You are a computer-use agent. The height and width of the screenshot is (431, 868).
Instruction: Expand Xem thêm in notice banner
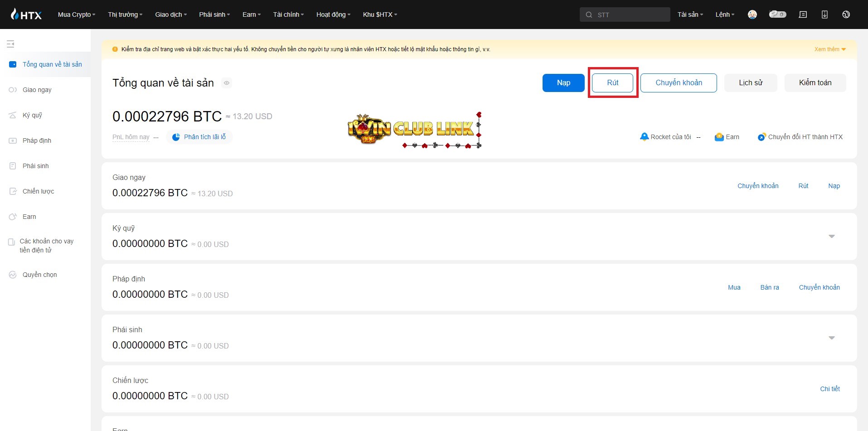coord(830,49)
